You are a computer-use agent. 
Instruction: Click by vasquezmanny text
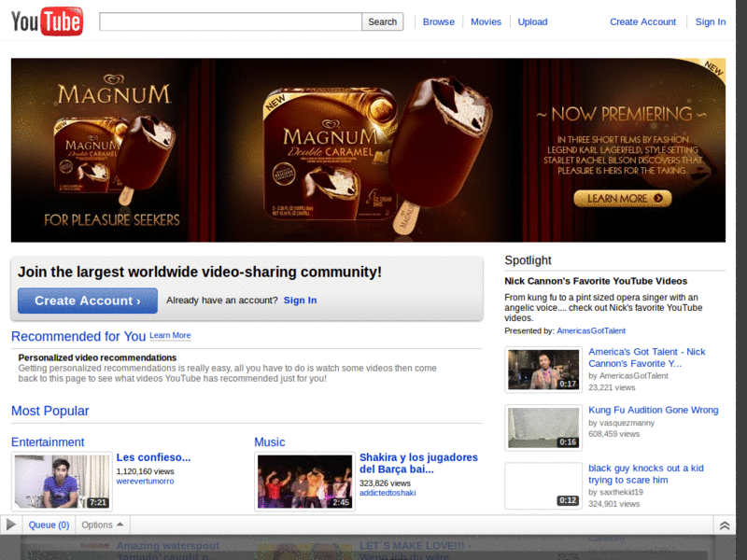tap(621, 423)
